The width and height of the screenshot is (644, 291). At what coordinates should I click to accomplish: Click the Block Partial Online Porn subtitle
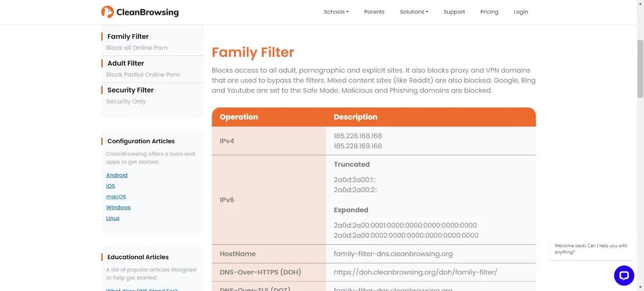pyautogui.click(x=143, y=74)
